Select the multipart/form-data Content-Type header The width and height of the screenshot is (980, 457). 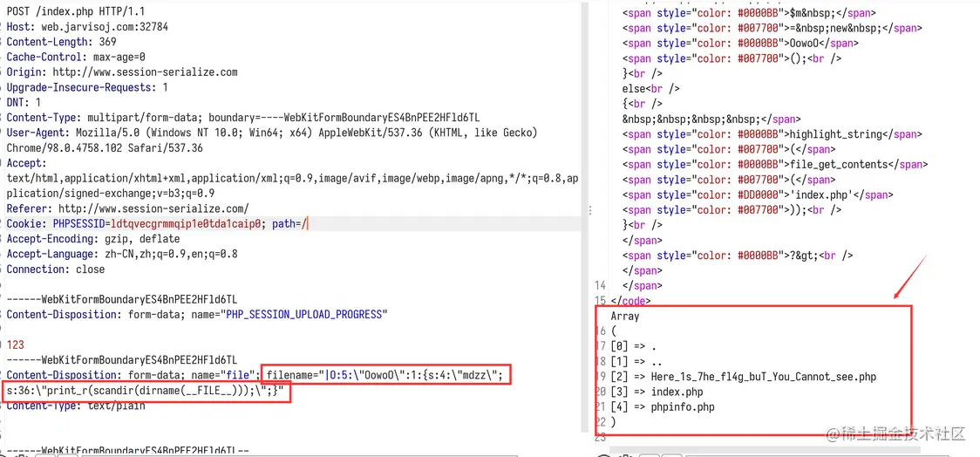click(x=243, y=118)
